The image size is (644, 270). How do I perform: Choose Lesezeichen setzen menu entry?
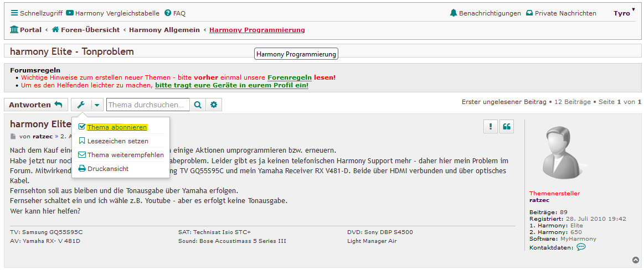(x=117, y=141)
